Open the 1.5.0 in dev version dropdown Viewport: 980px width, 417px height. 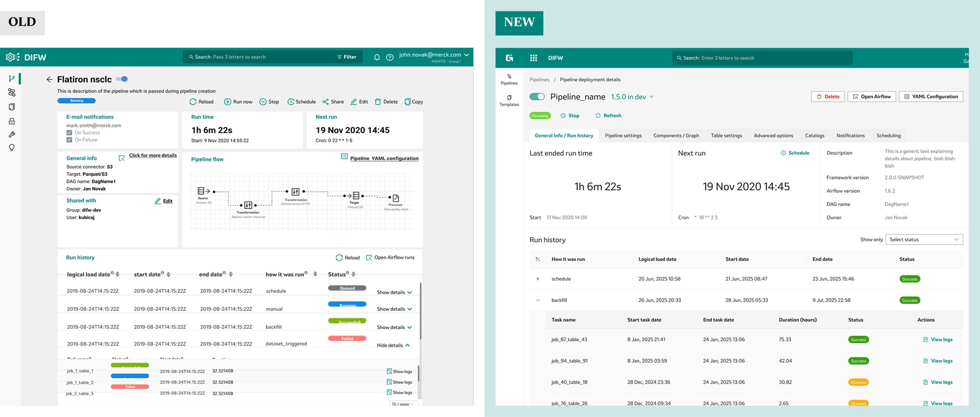pos(632,97)
